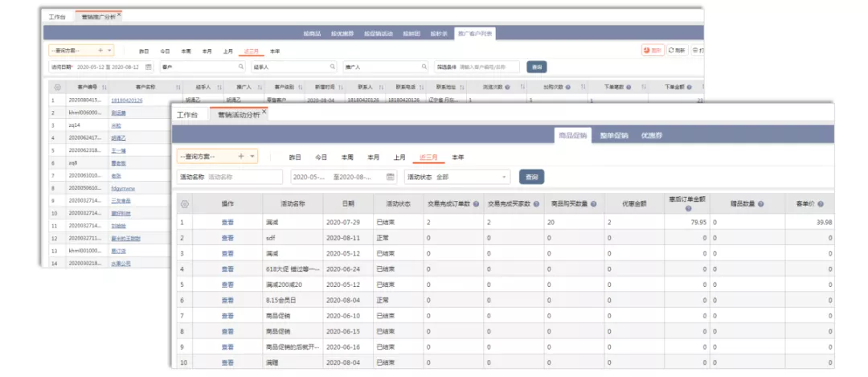Click the 活动名称 input field
The height and width of the screenshot is (377, 868).
coord(243,177)
